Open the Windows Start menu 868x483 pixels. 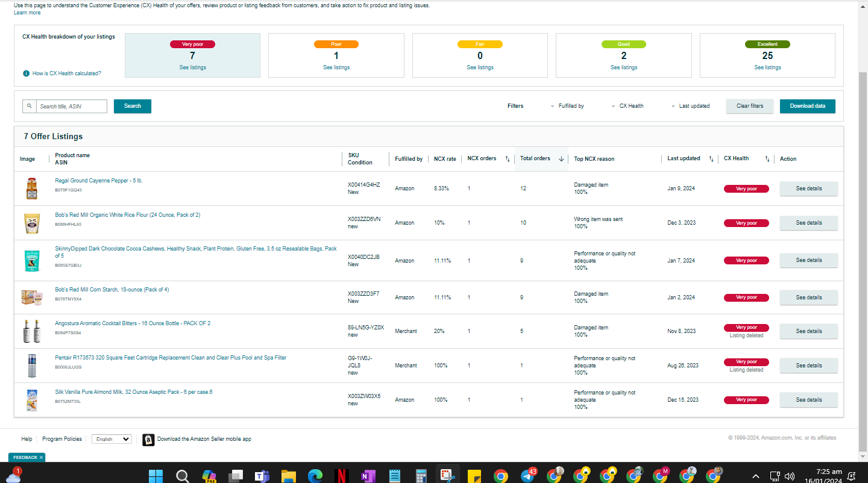click(x=156, y=476)
